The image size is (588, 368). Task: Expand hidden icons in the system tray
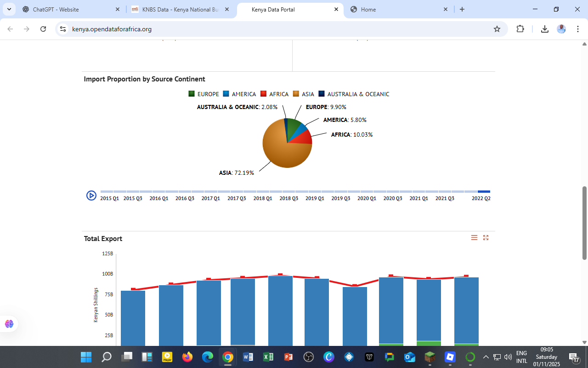pos(486,356)
